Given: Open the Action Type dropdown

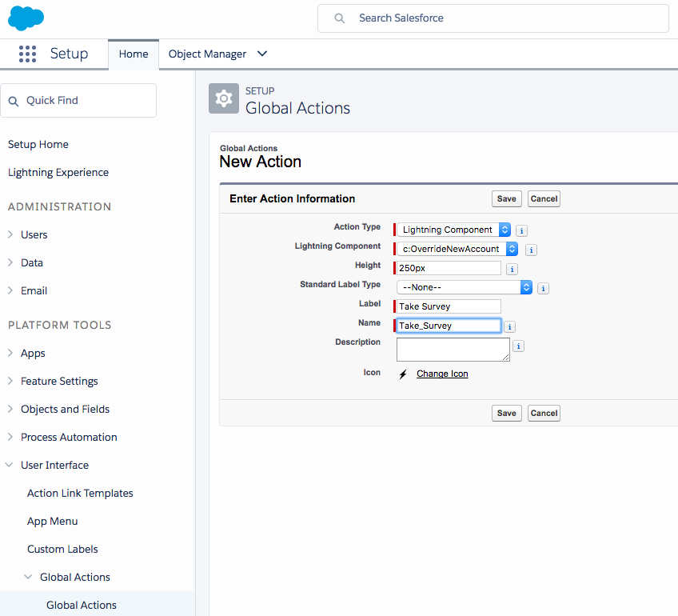Looking at the screenshot, I should (453, 230).
